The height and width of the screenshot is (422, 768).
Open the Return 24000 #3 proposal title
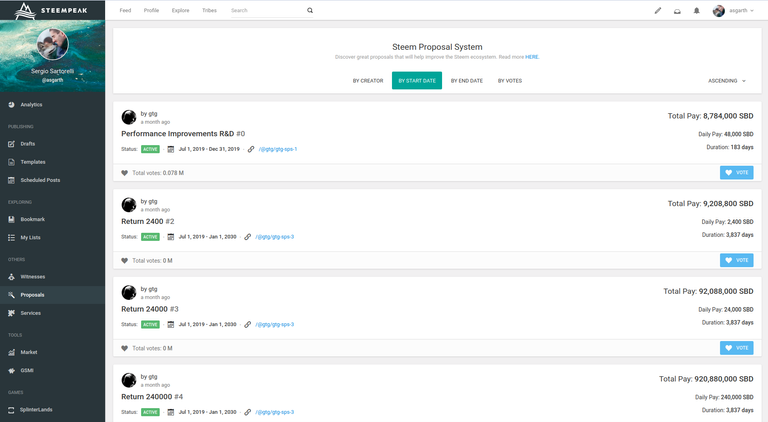point(149,309)
